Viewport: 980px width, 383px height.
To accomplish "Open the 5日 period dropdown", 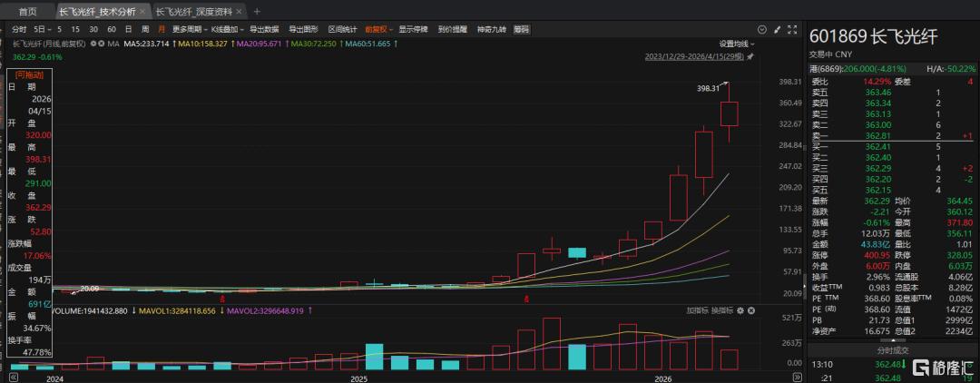I will click(42, 29).
